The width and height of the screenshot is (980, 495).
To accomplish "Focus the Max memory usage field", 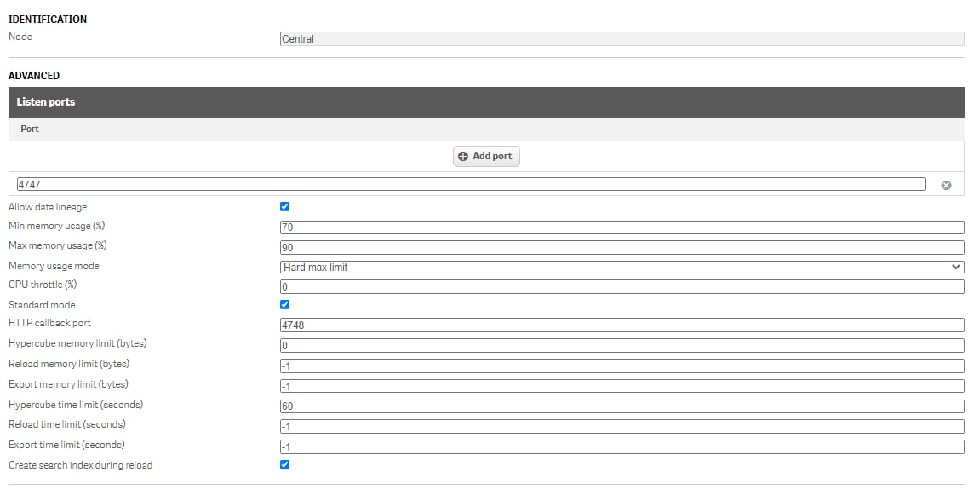I will tap(622, 247).
